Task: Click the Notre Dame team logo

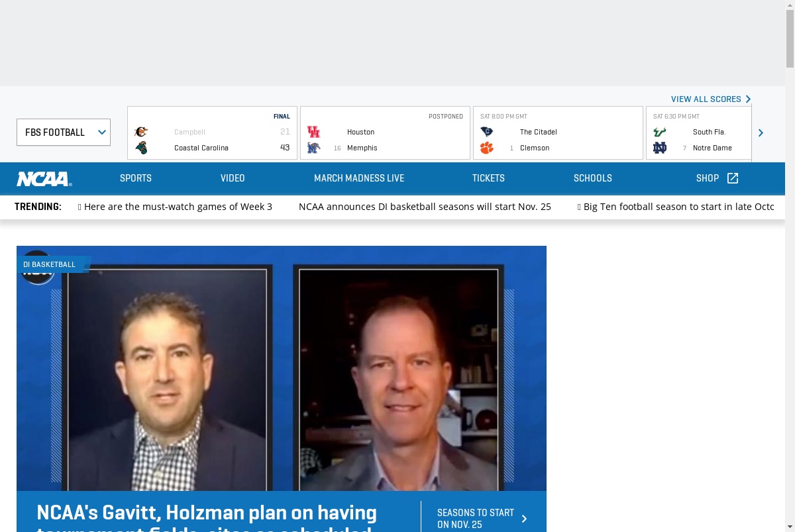Action: 659,148
